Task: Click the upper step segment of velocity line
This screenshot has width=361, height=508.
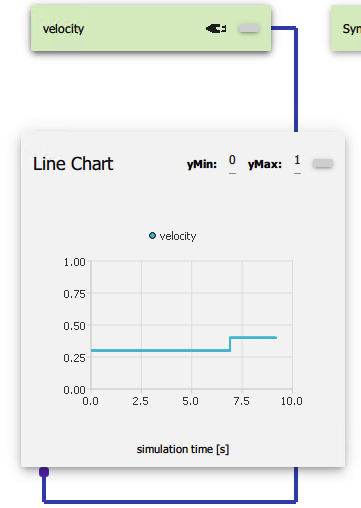Action: click(x=253, y=338)
